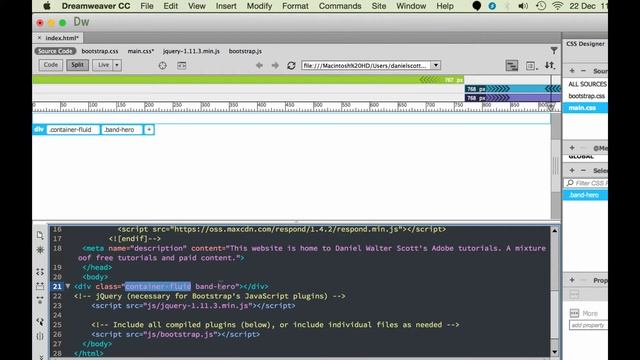
Task: Switch to Live view
Action: 102,65
